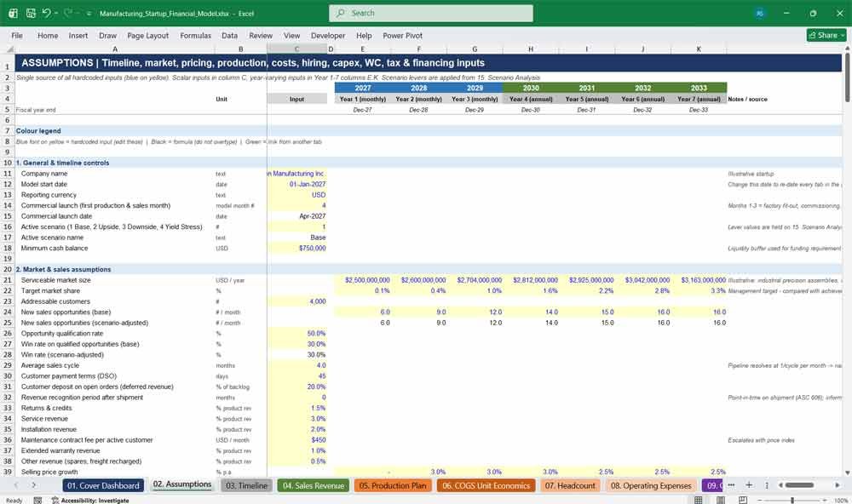The height and width of the screenshot is (504, 852).
Task: Click the 100% zoom level
Action: click(841, 501)
